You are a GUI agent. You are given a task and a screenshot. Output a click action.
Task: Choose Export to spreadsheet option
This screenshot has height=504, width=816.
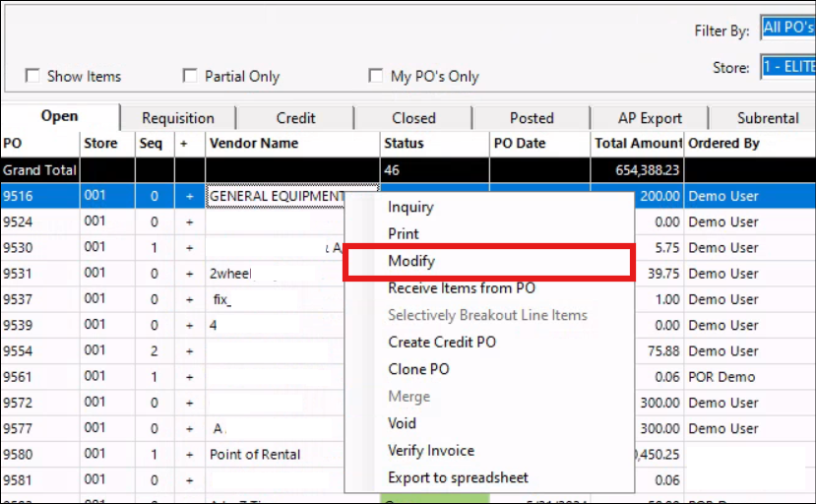458,477
